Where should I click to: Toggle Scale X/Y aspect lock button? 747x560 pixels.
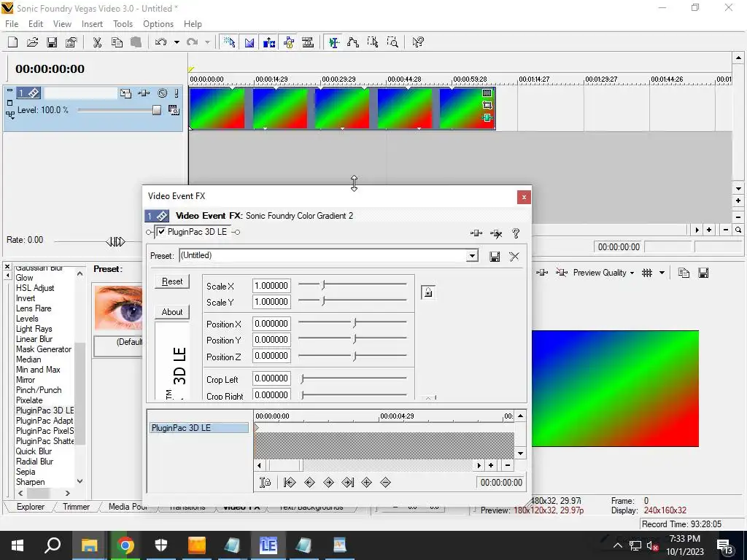[x=427, y=292]
